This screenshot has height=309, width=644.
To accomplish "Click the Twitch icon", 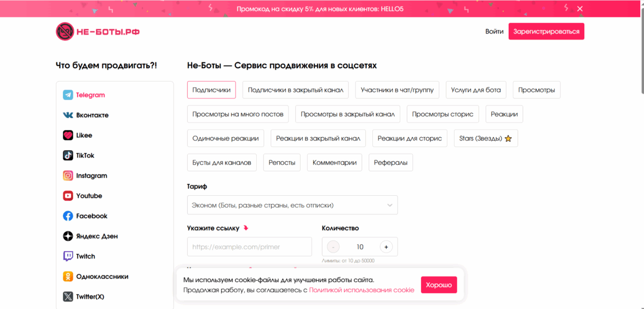I will tap(68, 256).
